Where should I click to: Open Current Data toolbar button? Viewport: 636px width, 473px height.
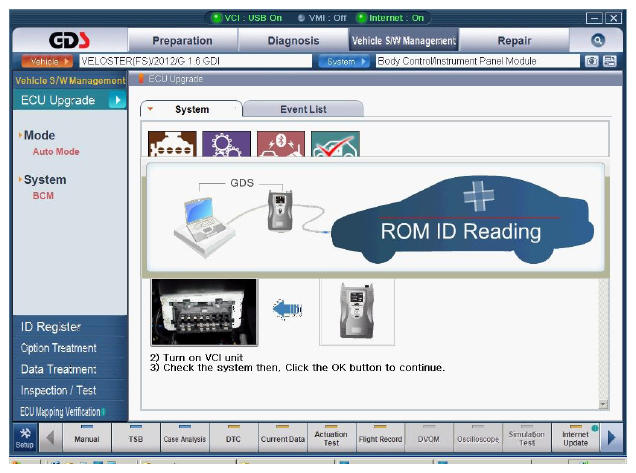click(x=282, y=438)
